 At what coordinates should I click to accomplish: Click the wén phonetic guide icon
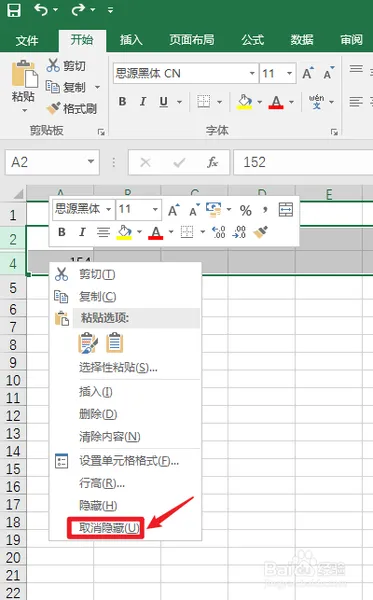316,101
